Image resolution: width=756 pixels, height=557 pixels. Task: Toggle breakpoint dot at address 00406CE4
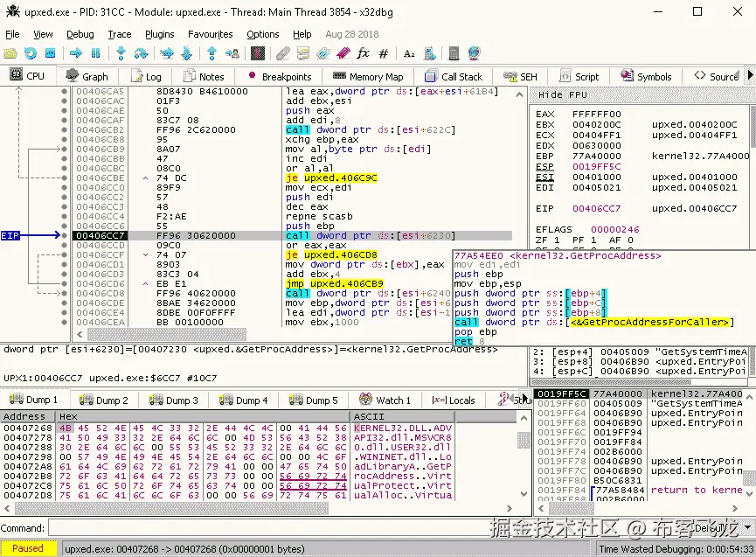pos(64,312)
